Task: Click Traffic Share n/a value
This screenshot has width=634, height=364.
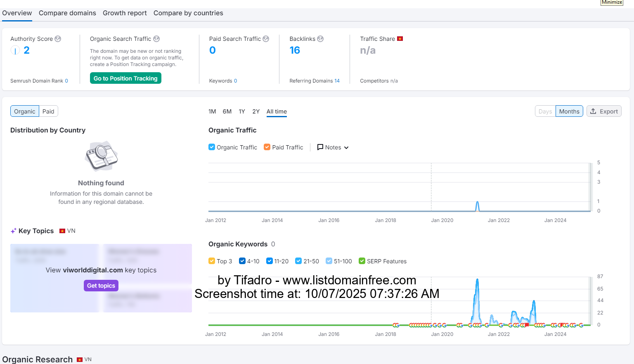Action: tap(368, 50)
